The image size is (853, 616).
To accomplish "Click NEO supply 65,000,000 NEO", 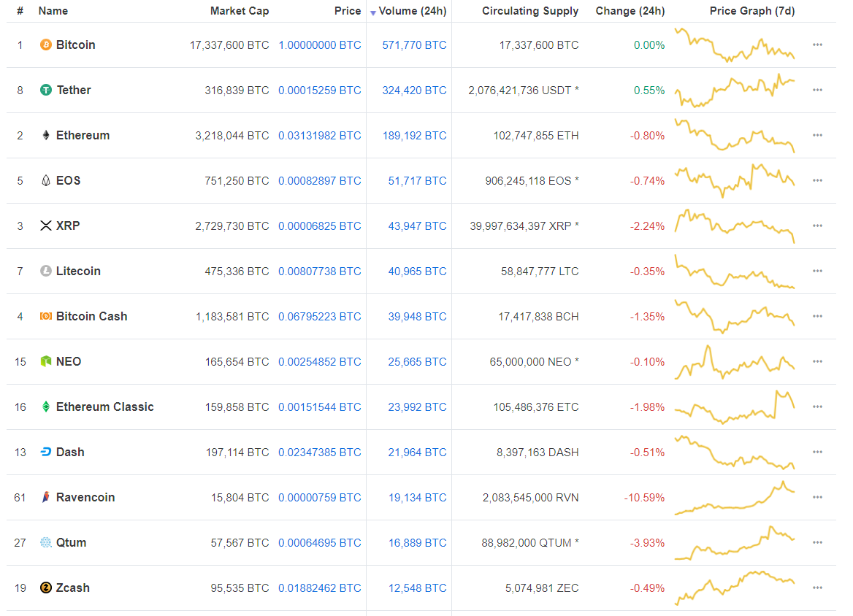I will coord(530,361).
